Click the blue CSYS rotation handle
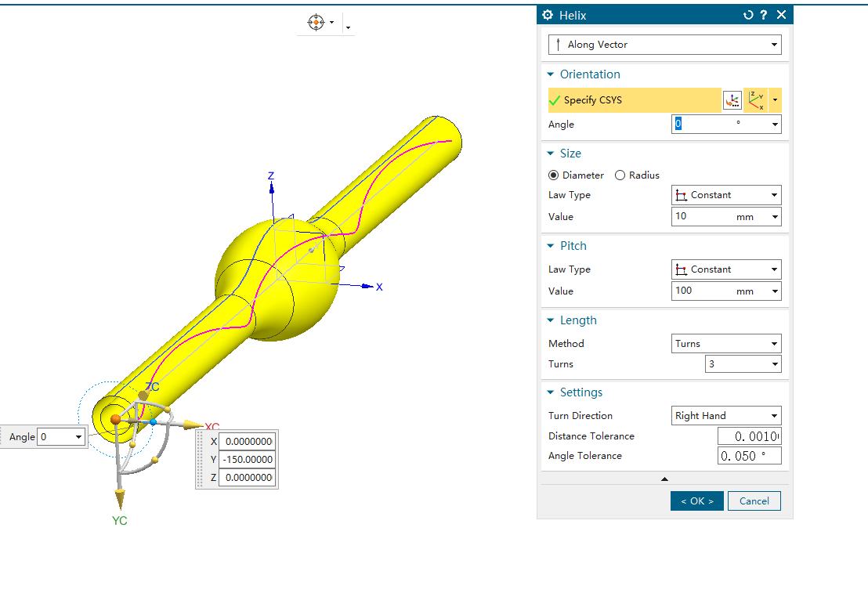Image resolution: width=868 pixels, height=600 pixels. point(154,422)
